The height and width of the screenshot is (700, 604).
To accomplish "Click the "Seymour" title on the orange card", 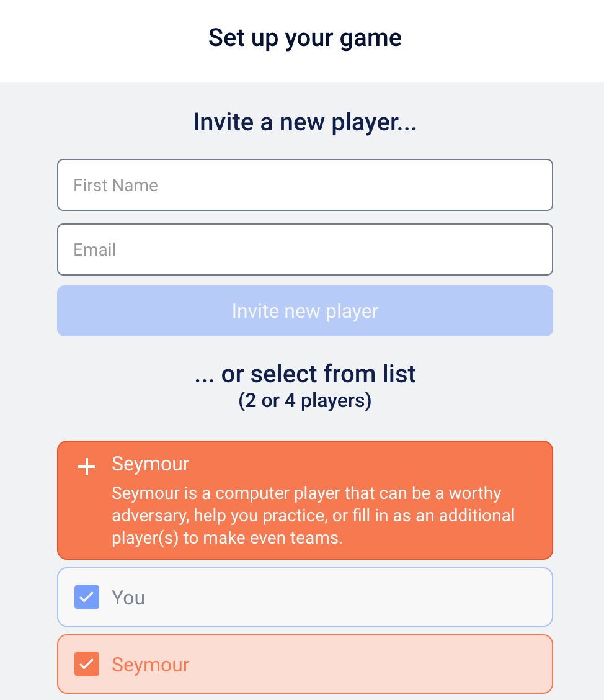I will [x=150, y=464].
